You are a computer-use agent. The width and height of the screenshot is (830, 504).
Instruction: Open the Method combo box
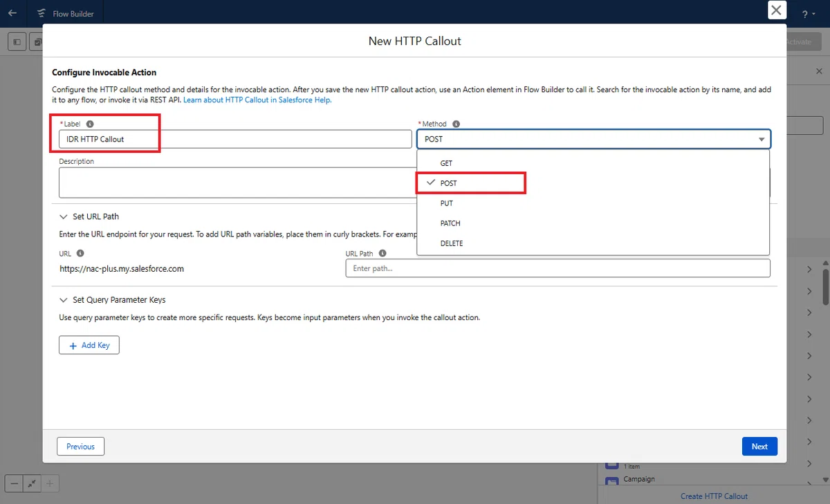(593, 139)
